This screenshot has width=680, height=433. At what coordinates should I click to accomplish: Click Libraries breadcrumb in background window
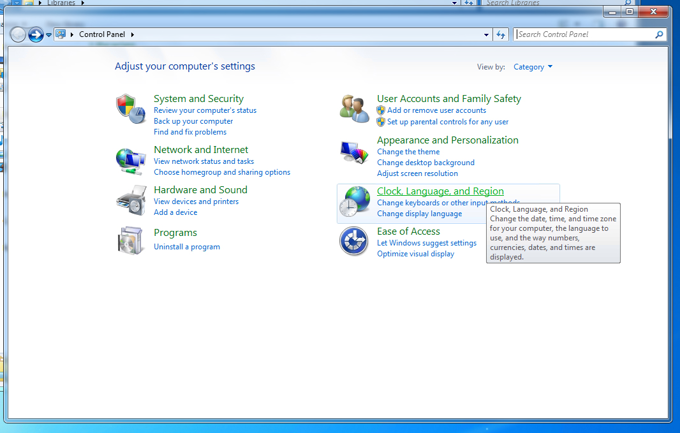(x=61, y=3)
